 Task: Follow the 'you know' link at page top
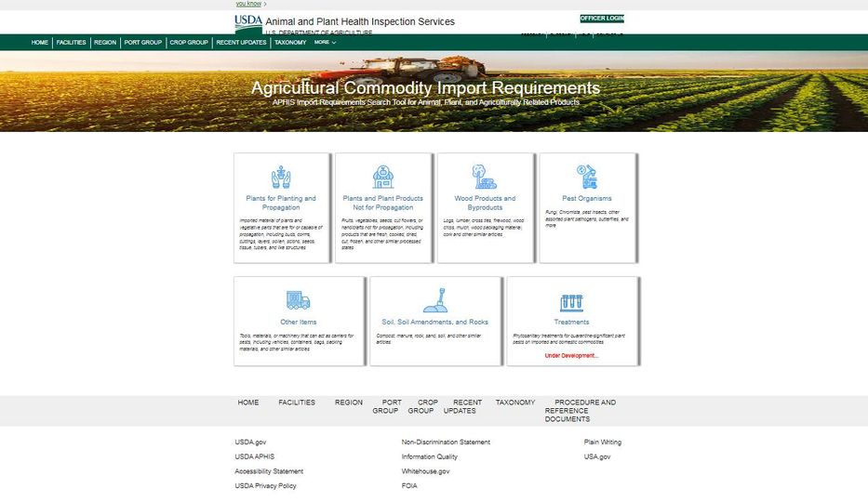(x=248, y=4)
